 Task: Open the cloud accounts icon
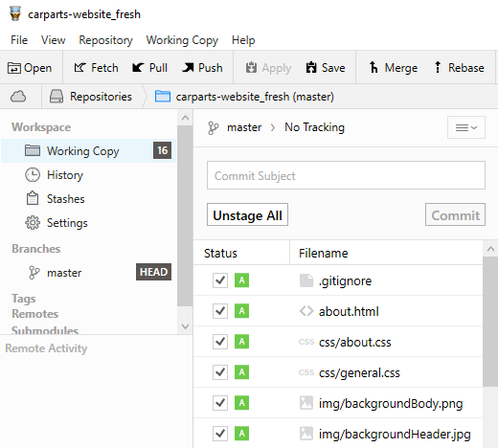(x=18, y=97)
